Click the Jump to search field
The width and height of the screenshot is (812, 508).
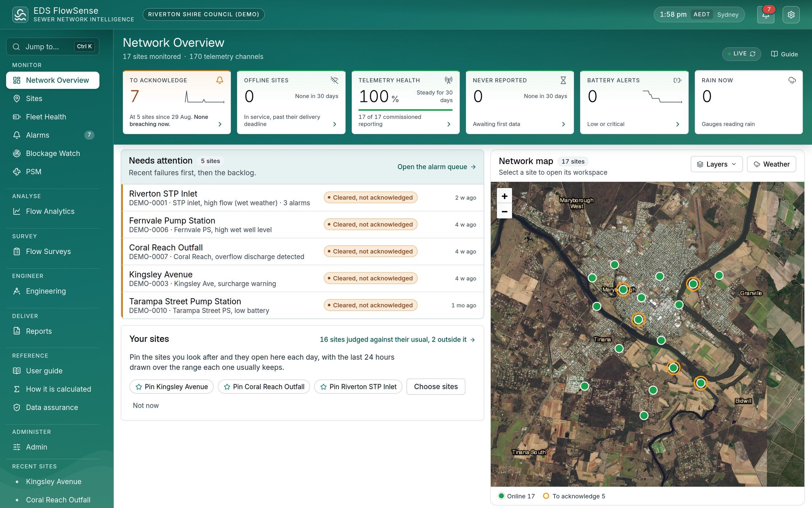coord(53,46)
